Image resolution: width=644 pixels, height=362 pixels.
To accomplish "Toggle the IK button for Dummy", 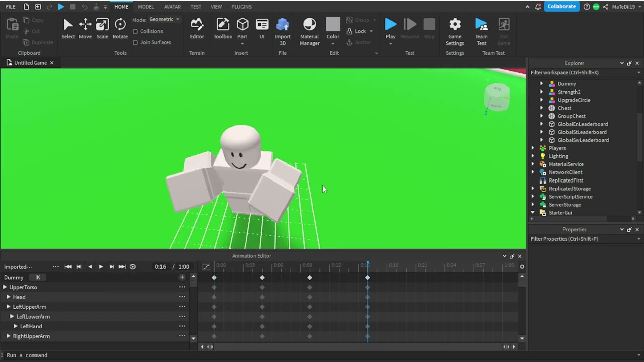I will [x=37, y=278].
